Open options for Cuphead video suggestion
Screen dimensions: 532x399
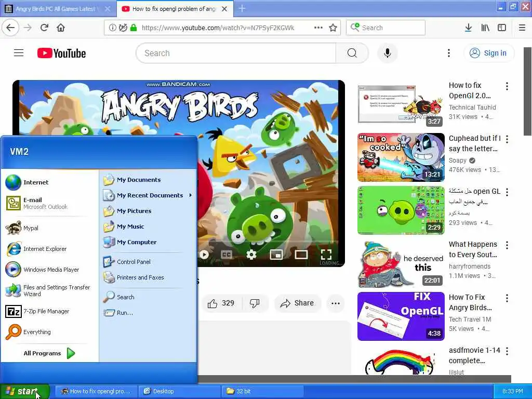507,139
